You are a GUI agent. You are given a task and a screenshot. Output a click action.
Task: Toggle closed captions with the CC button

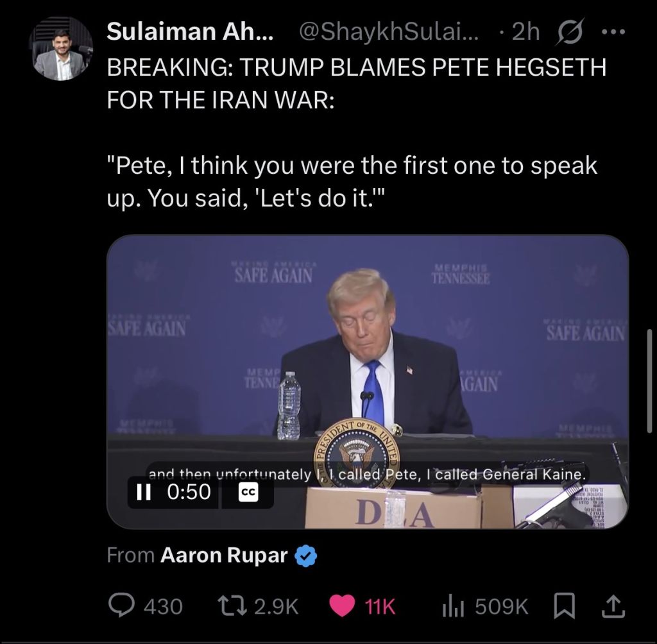point(248,493)
